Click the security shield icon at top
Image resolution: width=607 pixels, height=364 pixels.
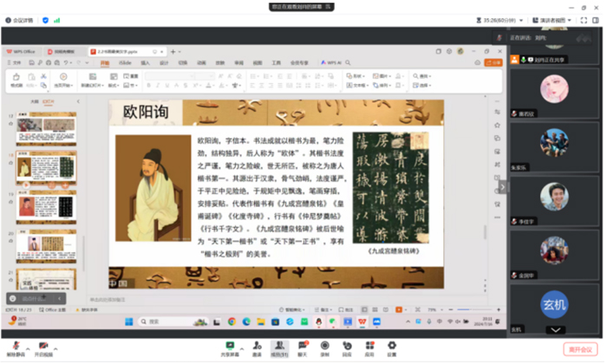[45, 20]
